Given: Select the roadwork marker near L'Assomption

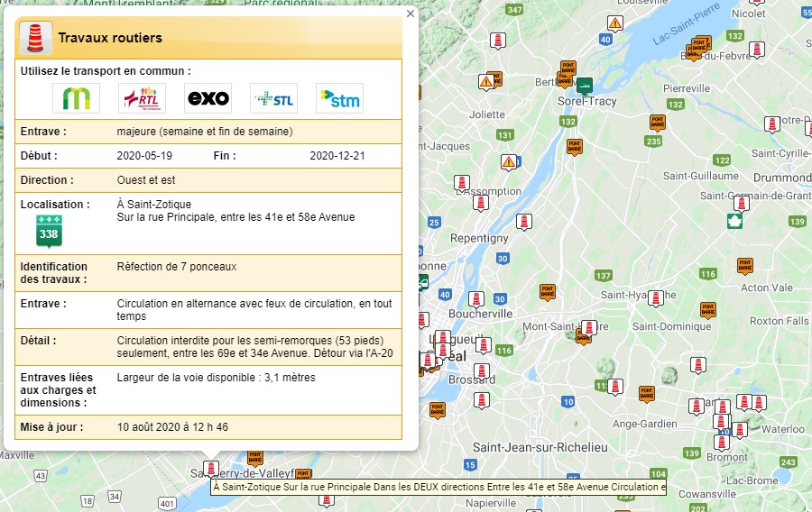Looking at the screenshot, I should pos(461,182).
